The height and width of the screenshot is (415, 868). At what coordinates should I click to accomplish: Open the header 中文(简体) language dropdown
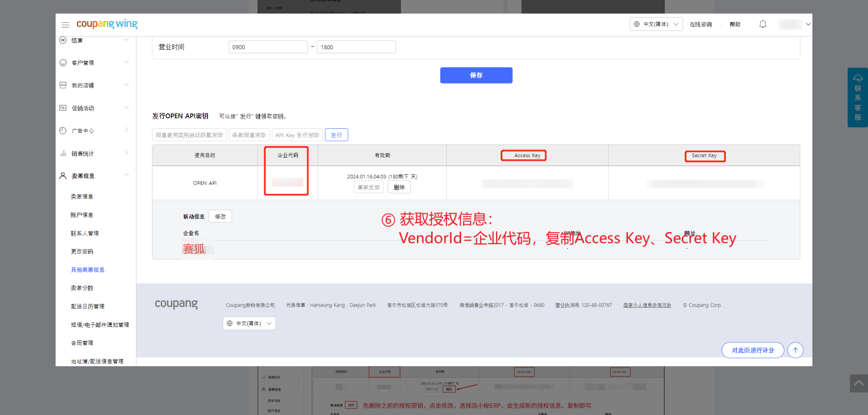point(656,24)
